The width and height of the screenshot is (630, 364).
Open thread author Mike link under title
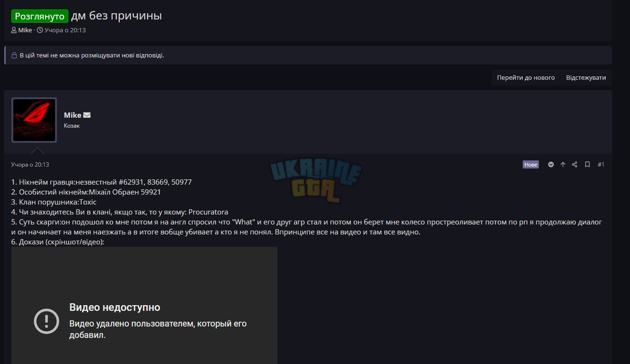pos(25,30)
